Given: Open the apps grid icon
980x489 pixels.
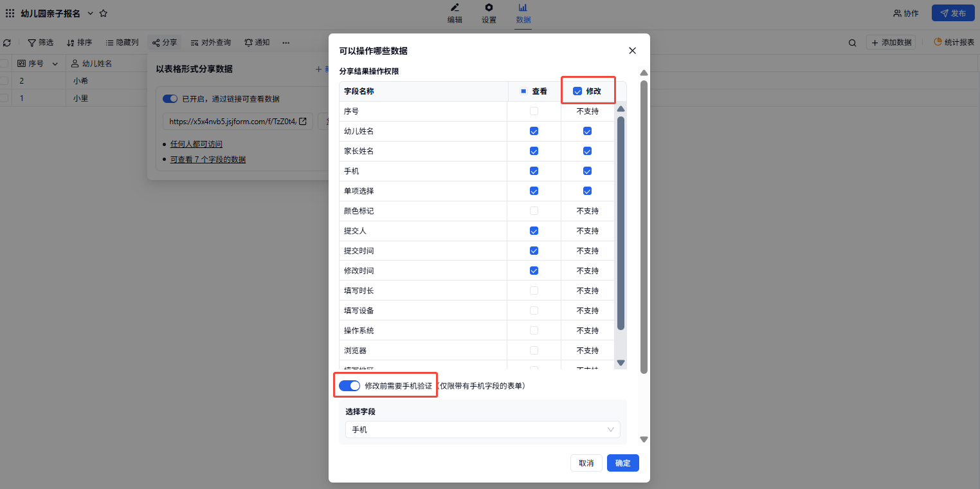Looking at the screenshot, I should [10, 13].
